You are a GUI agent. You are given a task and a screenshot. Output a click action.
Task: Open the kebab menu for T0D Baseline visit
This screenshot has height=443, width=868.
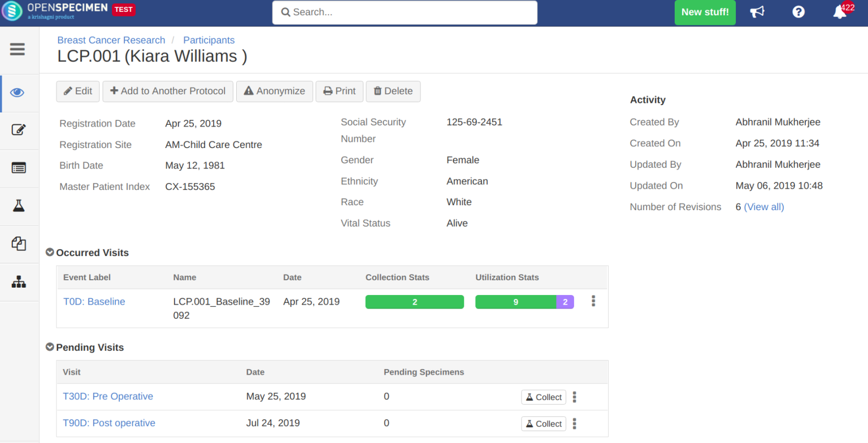coord(593,301)
